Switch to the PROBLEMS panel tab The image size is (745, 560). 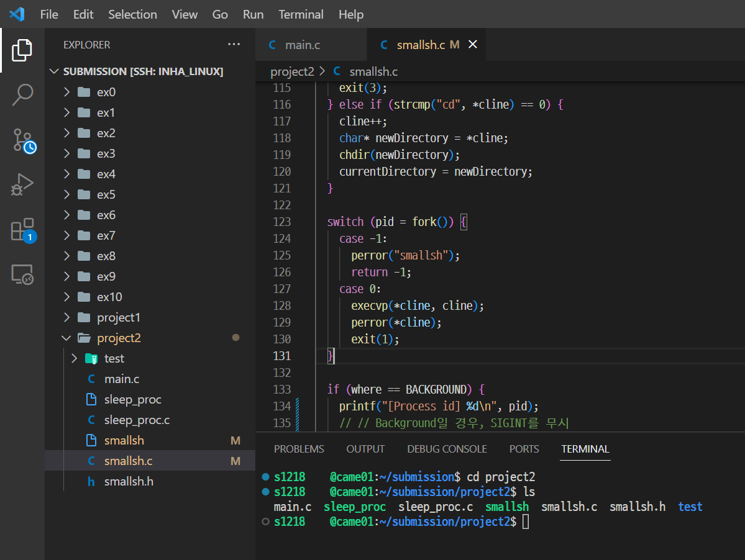click(x=299, y=449)
